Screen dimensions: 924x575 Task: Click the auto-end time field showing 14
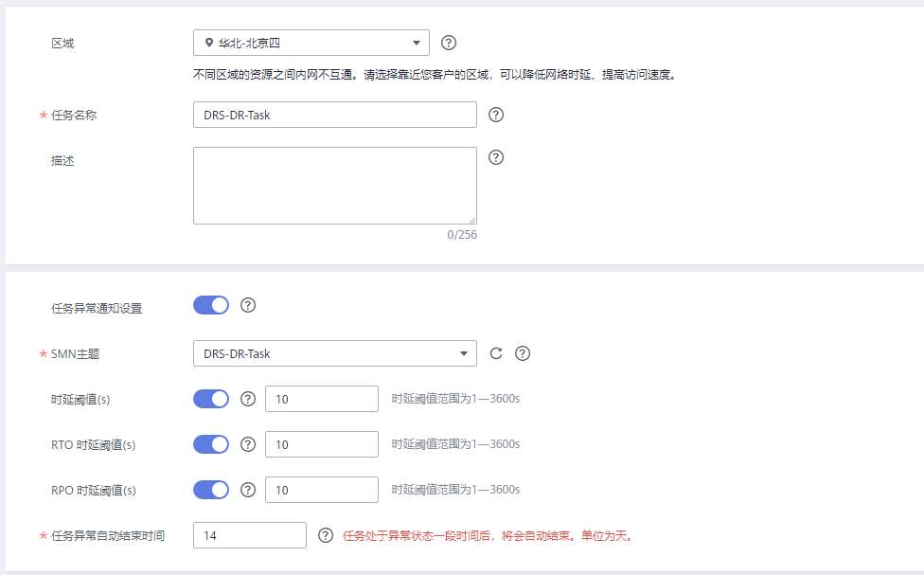(x=249, y=535)
